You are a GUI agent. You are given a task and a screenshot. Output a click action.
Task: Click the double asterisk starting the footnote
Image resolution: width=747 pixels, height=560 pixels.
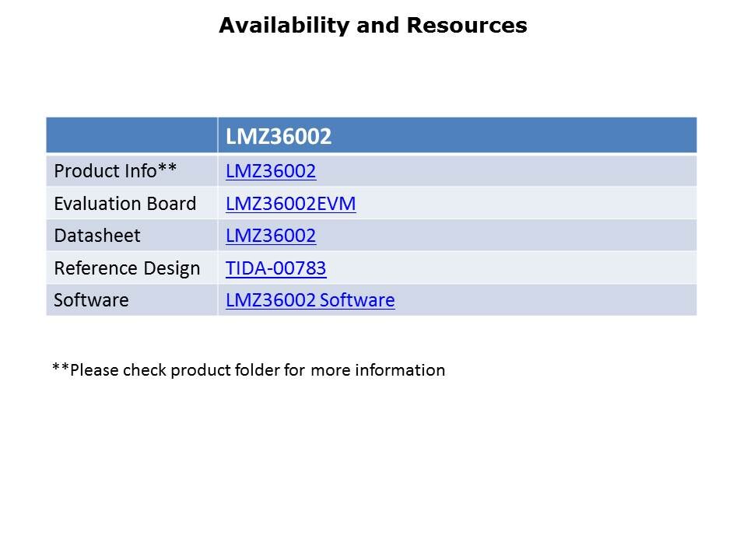[x=60, y=369]
